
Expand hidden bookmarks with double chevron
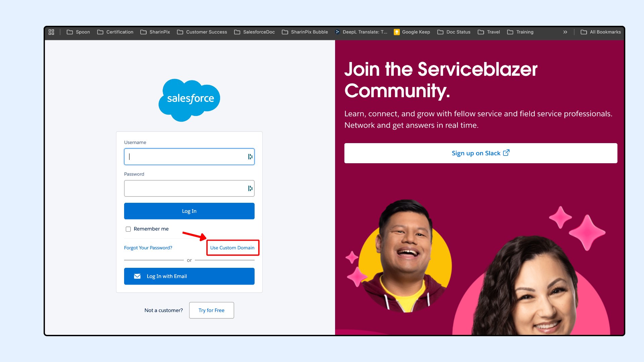click(565, 32)
